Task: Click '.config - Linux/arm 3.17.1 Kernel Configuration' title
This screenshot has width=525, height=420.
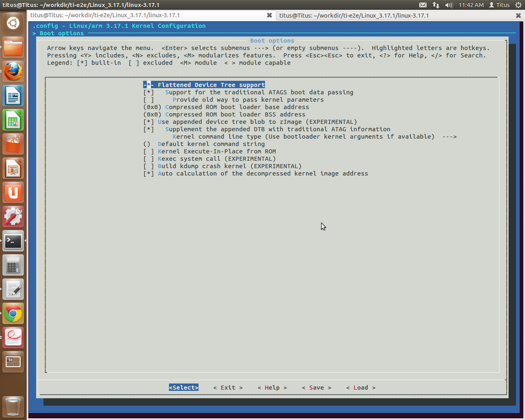Action: [x=119, y=26]
